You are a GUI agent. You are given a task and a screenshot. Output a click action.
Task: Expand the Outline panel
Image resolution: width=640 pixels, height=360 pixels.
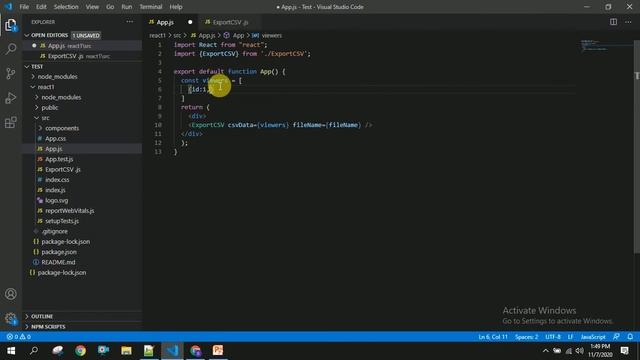point(42,316)
